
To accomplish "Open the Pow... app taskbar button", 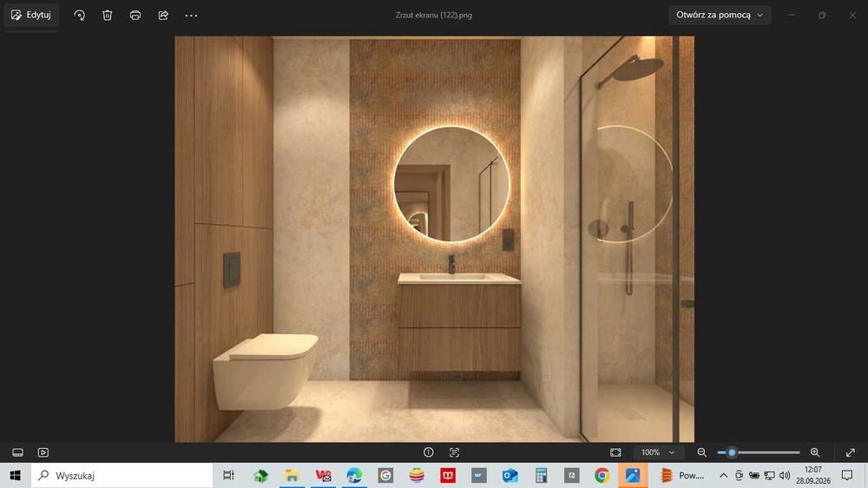I will coord(682,475).
